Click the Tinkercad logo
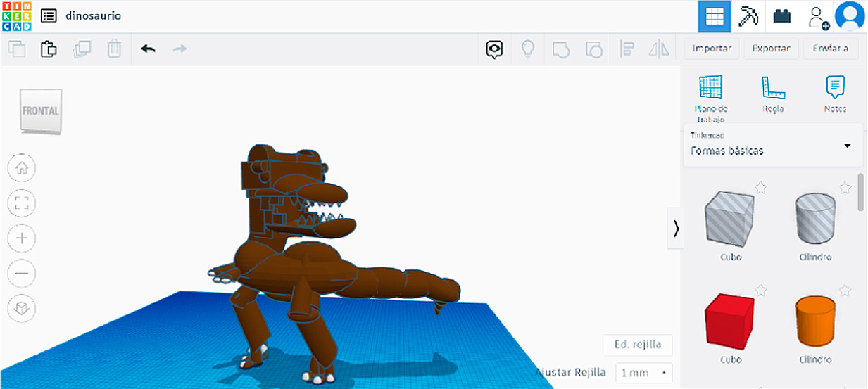The width and height of the screenshot is (868, 389). pyautogui.click(x=16, y=16)
